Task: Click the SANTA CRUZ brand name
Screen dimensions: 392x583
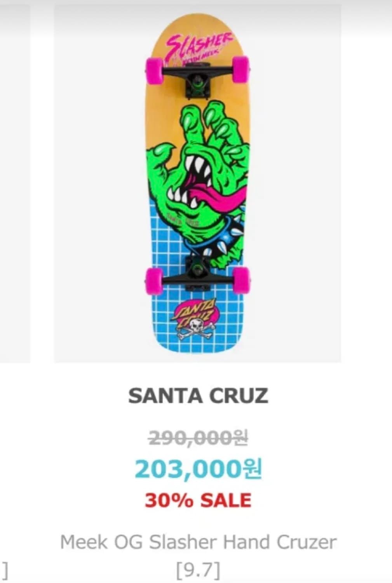Action: point(198,396)
